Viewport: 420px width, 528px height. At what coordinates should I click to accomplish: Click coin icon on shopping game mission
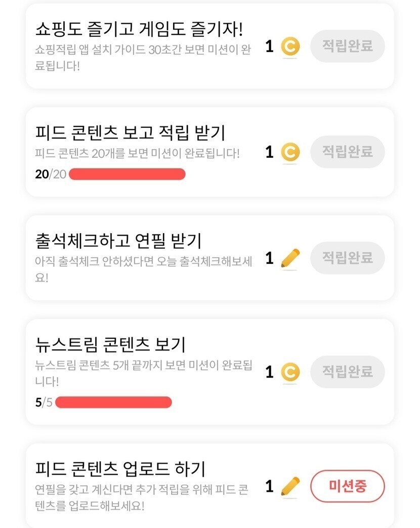point(290,47)
